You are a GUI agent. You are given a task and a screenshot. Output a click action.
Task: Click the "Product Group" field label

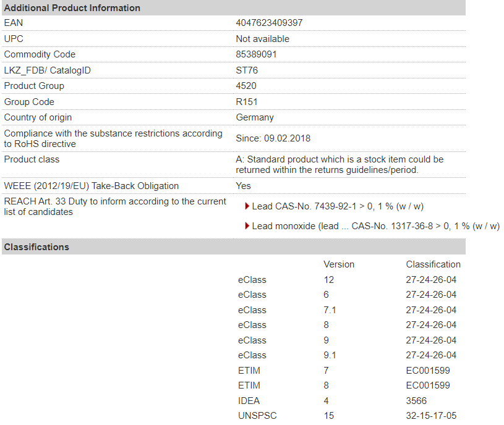pyautogui.click(x=34, y=86)
